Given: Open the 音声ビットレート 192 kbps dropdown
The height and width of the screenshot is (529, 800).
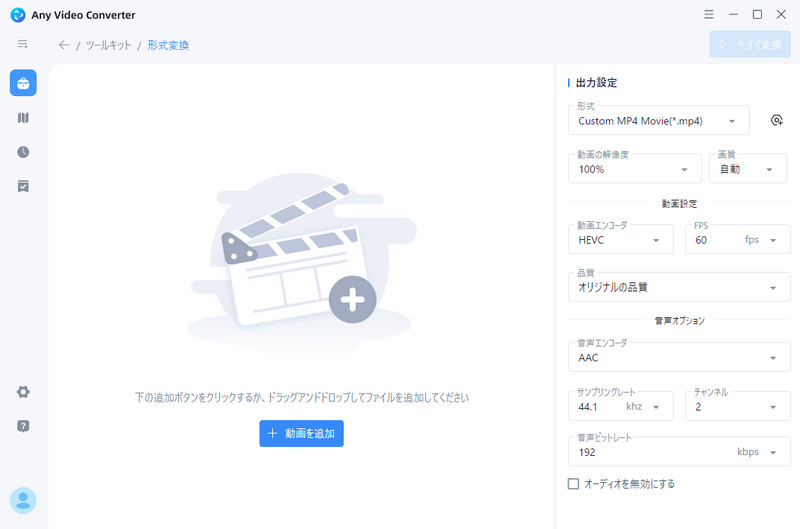Looking at the screenshot, I should [x=679, y=452].
